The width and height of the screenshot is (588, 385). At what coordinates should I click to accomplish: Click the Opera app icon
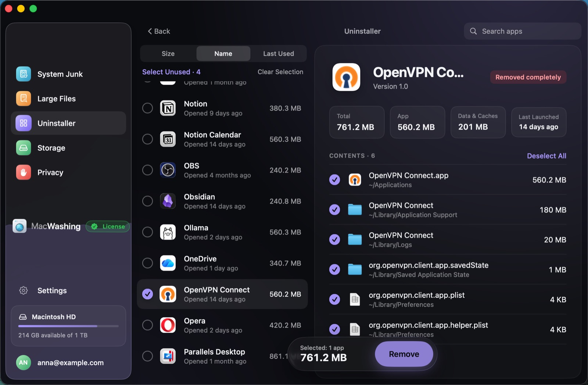click(168, 325)
